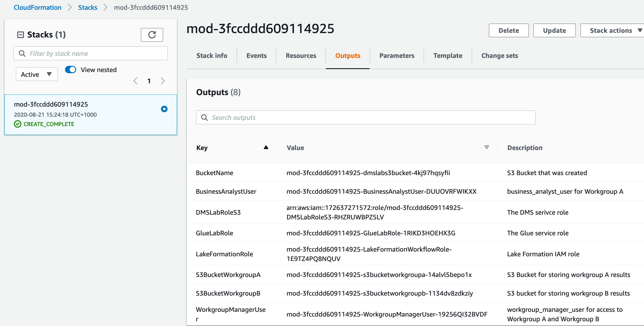Click the DMSLabRoleS3 ARN value
The image size is (644, 326).
375,212
